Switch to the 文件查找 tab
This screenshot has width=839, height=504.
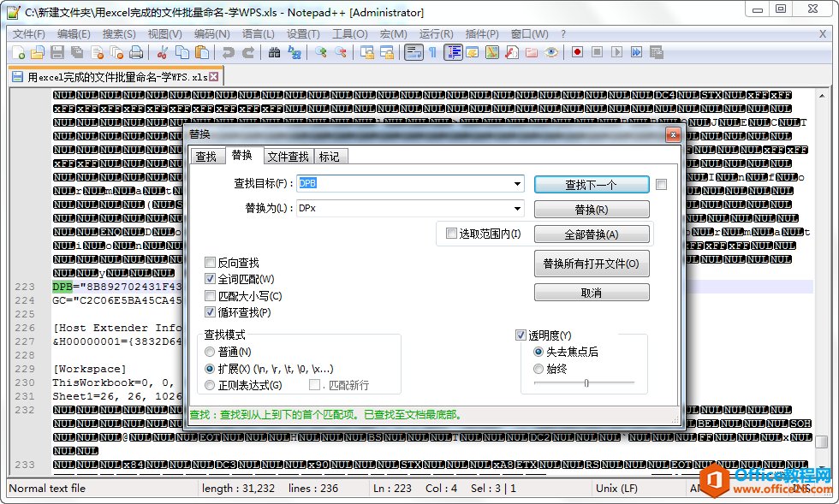288,157
